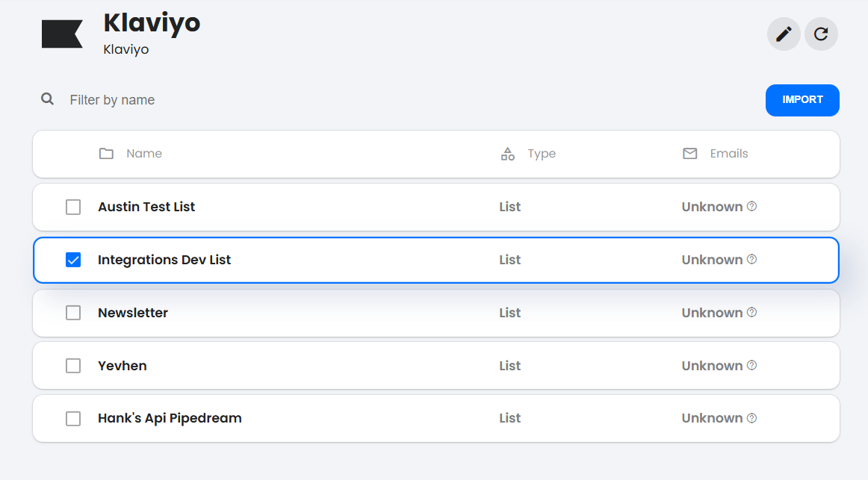Click the refresh icon button

point(821,34)
